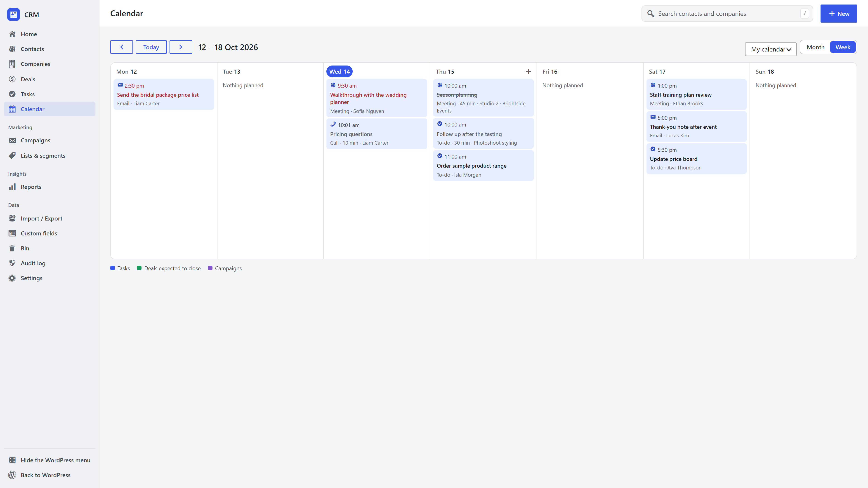Open the Home sidebar icon
The width and height of the screenshot is (868, 488).
tap(12, 34)
